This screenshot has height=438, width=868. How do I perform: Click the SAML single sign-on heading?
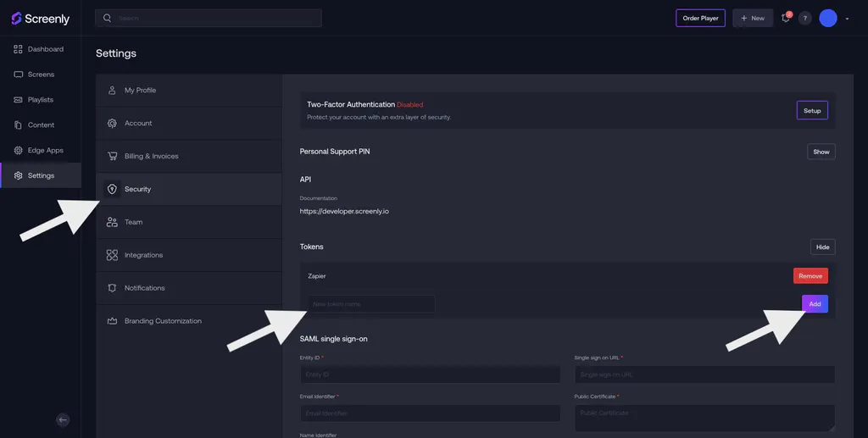pyautogui.click(x=333, y=339)
